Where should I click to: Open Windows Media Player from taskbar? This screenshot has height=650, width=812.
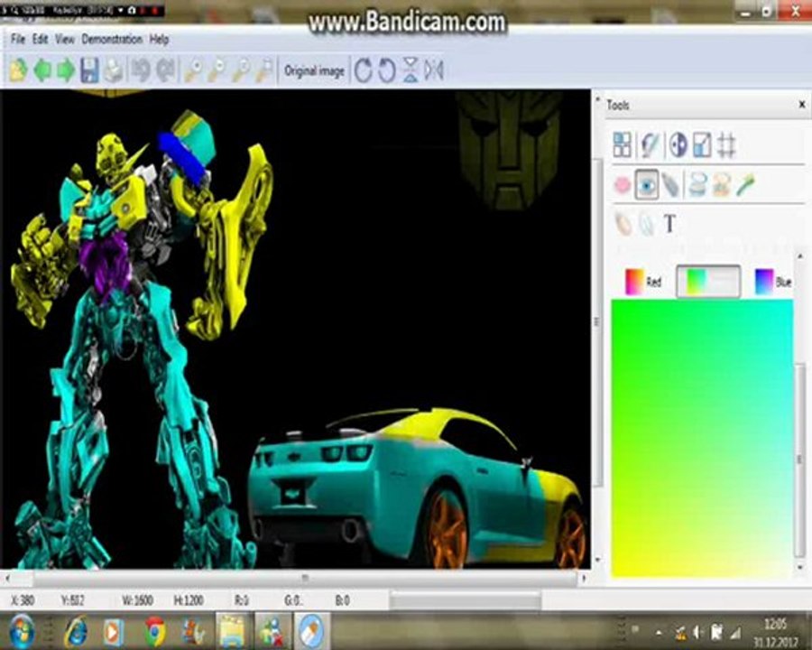[x=113, y=631]
